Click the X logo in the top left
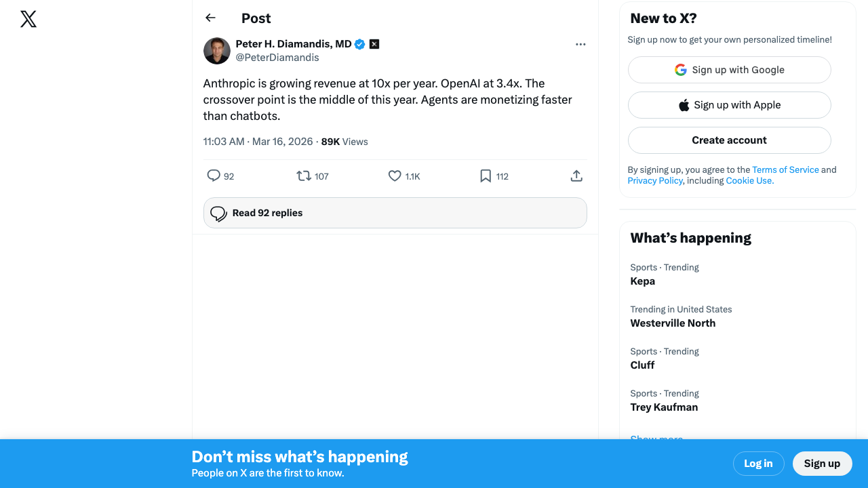 pyautogui.click(x=28, y=19)
